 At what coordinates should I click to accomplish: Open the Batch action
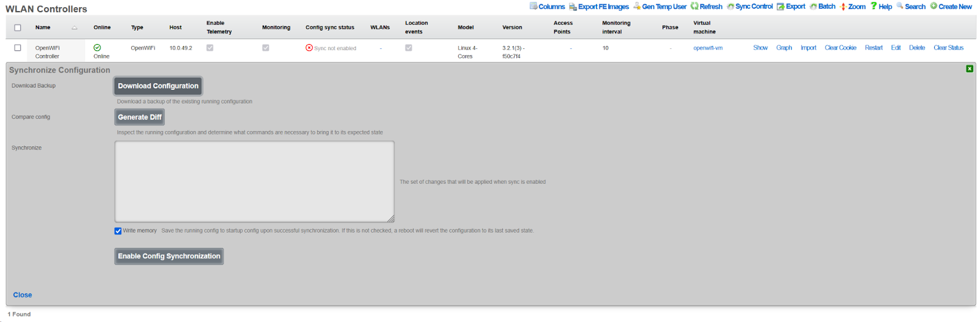822,7
